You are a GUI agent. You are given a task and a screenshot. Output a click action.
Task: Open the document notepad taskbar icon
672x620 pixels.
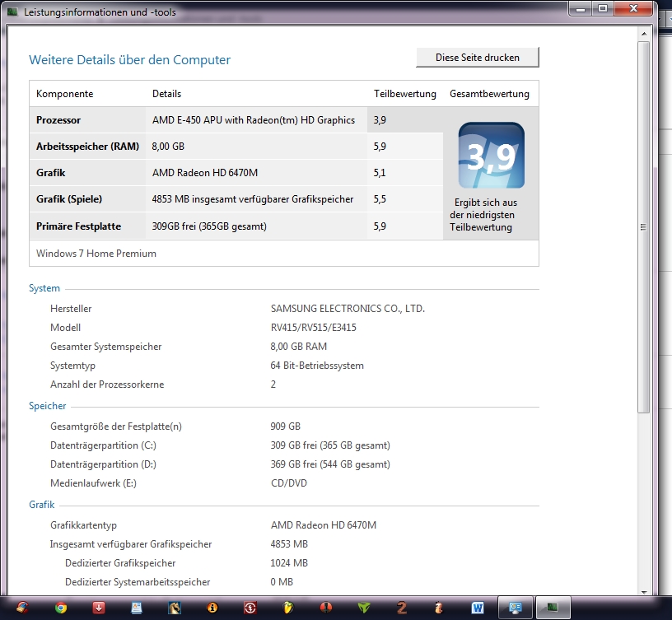137,608
